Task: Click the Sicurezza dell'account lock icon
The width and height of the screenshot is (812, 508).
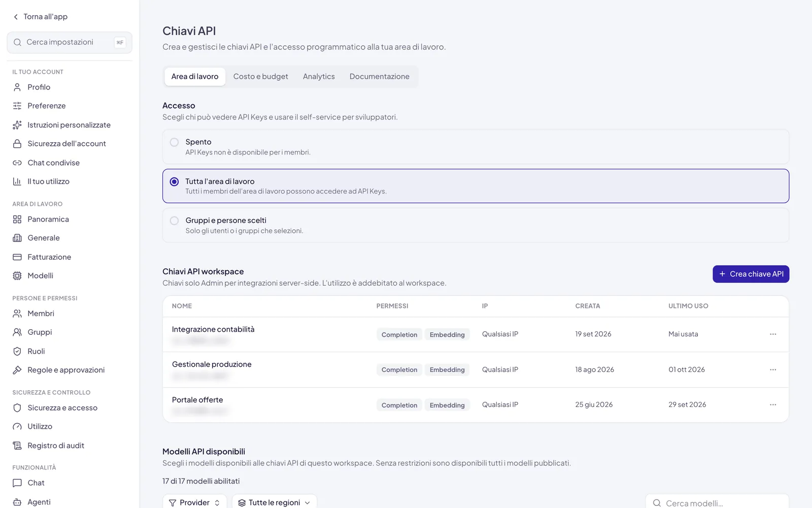Action: (x=17, y=144)
